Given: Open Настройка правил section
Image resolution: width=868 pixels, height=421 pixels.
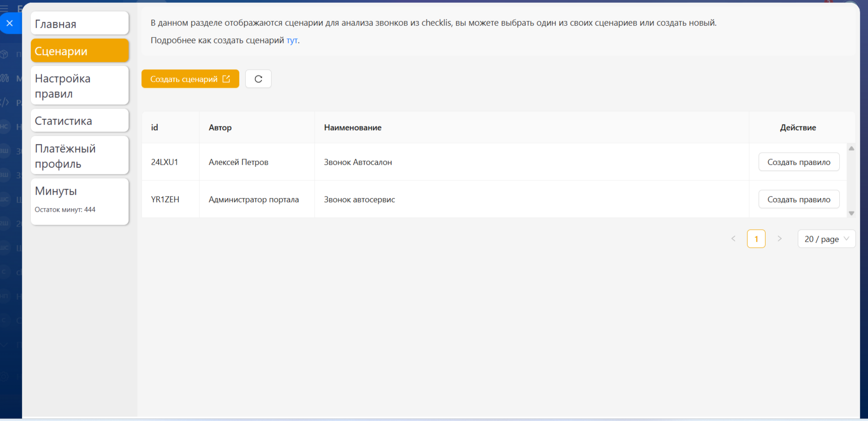Looking at the screenshot, I should 79,86.
